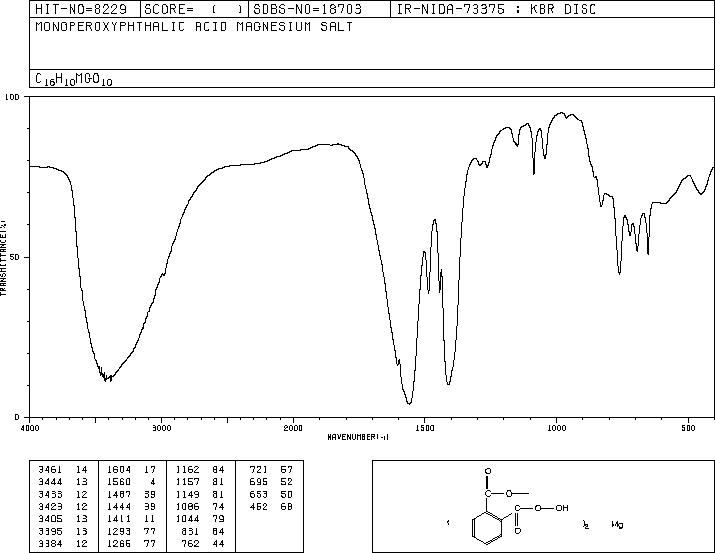Select transmittance value 11 beside 1411
Viewport: 715px width, 553px height.
pos(150,519)
